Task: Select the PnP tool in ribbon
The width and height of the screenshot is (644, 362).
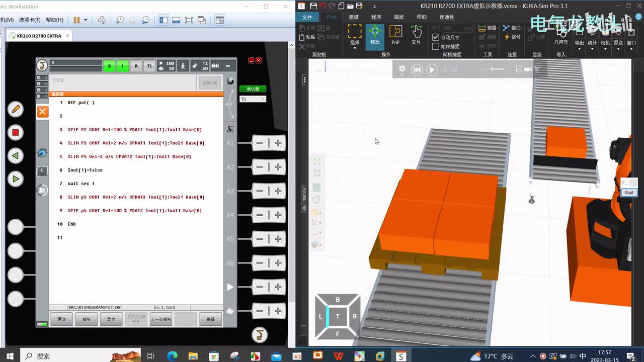Action: pyautogui.click(x=395, y=35)
